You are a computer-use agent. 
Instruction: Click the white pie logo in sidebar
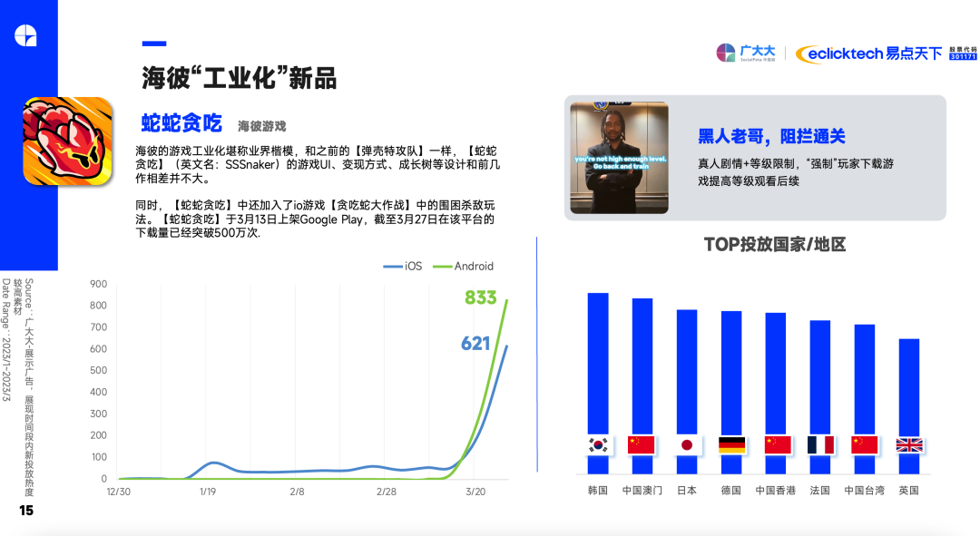pyautogui.click(x=25, y=35)
